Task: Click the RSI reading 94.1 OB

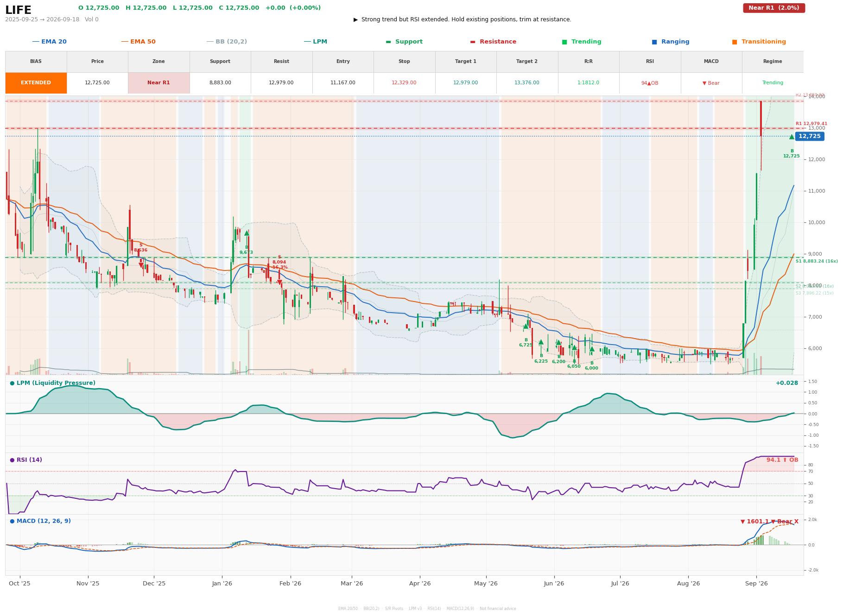Action: point(782,460)
